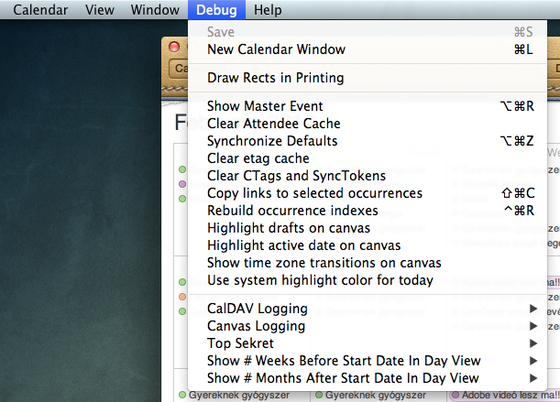Open the Help menu in menu bar

tap(268, 10)
